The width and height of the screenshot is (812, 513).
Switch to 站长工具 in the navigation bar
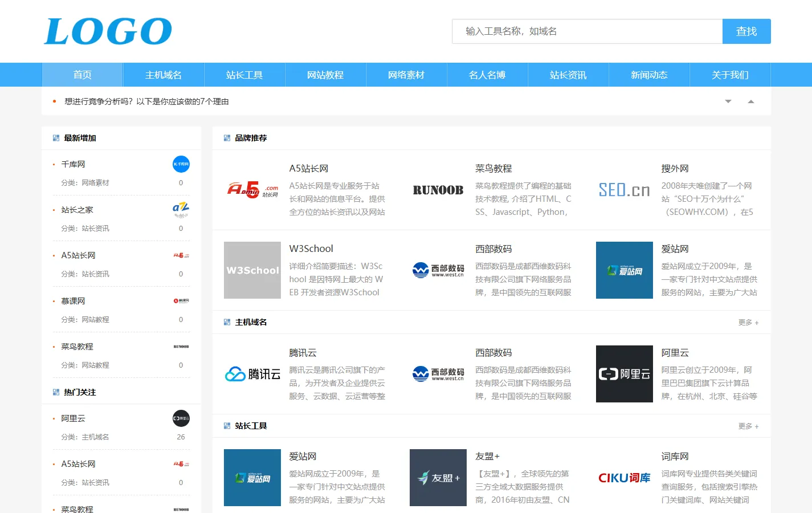tap(244, 75)
